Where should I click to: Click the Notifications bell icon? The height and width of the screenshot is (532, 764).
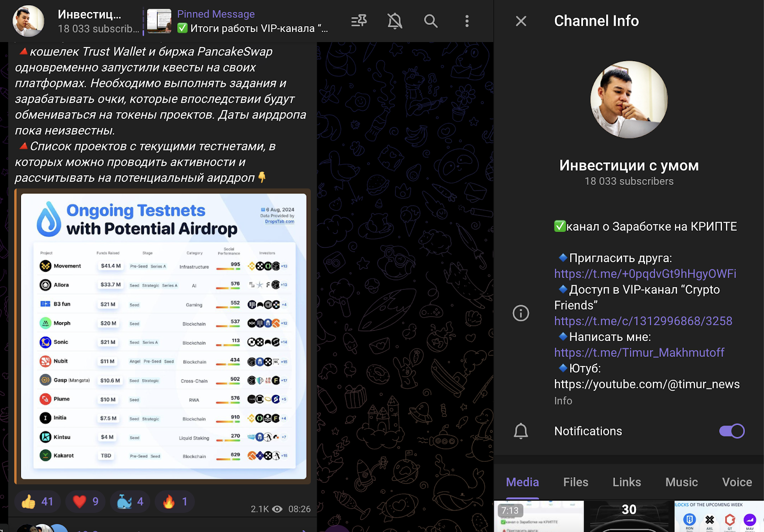pos(521,431)
